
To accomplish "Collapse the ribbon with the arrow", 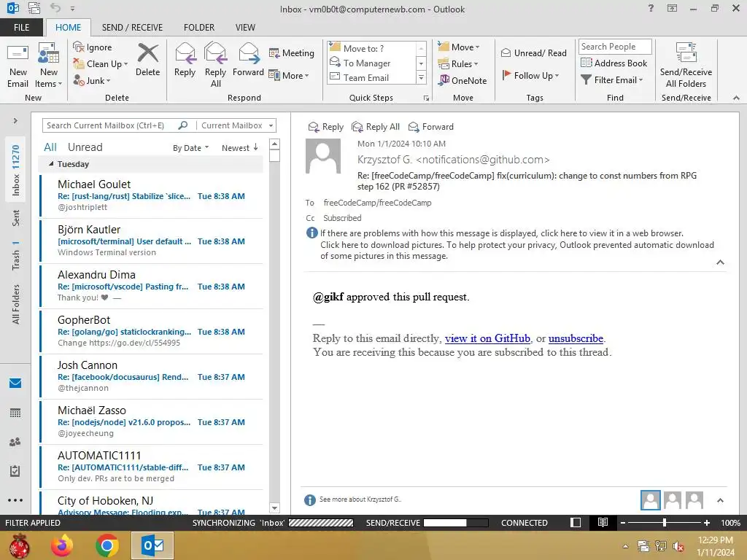I will click(x=736, y=98).
